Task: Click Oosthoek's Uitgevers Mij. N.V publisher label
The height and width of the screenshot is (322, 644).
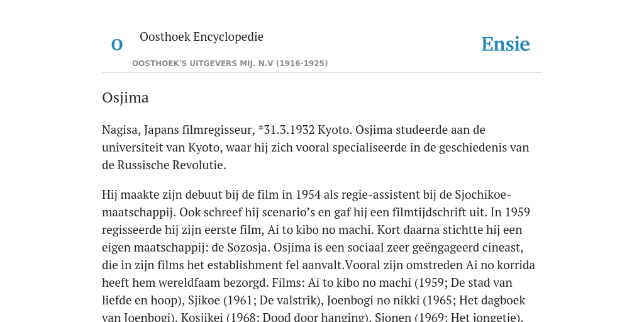Action: point(230,64)
